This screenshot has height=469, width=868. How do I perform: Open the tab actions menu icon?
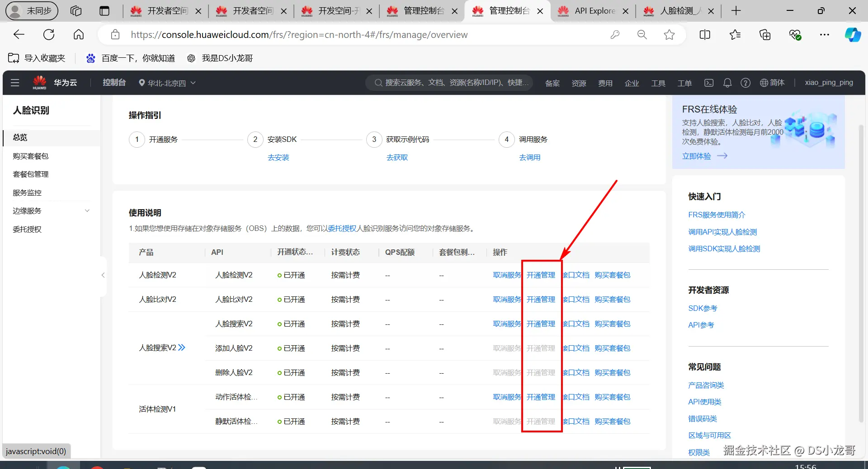coord(104,11)
